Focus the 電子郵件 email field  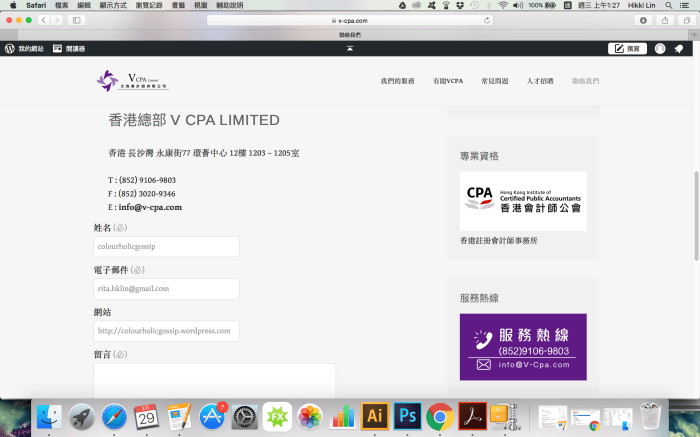pyautogui.click(x=166, y=288)
